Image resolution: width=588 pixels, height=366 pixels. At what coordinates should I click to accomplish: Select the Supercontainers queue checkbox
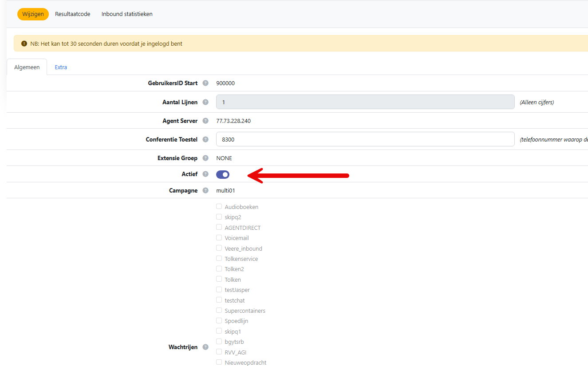[219, 310]
